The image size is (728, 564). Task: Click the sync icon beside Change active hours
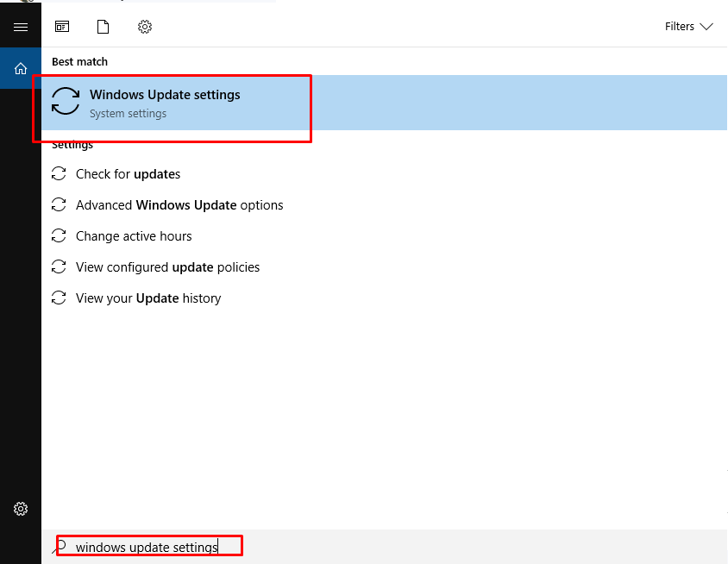pyautogui.click(x=59, y=235)
